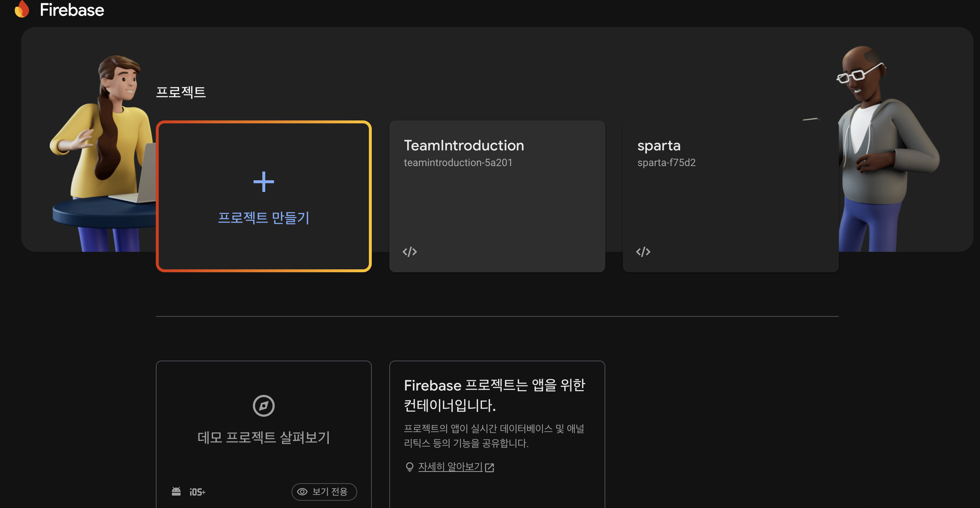980x508 pixels.
Task: Click the Firebase 프로젝트는 앱을 위한 컨테이너입니다 heading
Action: tap(494, 395)
